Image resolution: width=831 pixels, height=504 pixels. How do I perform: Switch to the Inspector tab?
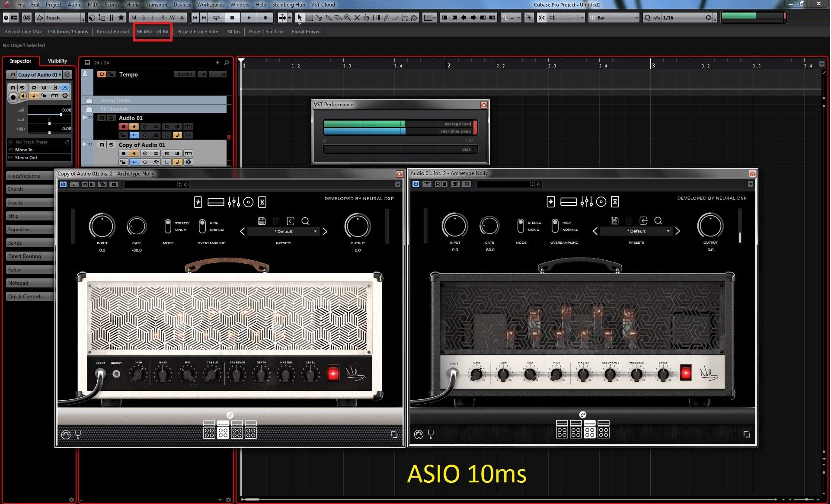[21, 61]
